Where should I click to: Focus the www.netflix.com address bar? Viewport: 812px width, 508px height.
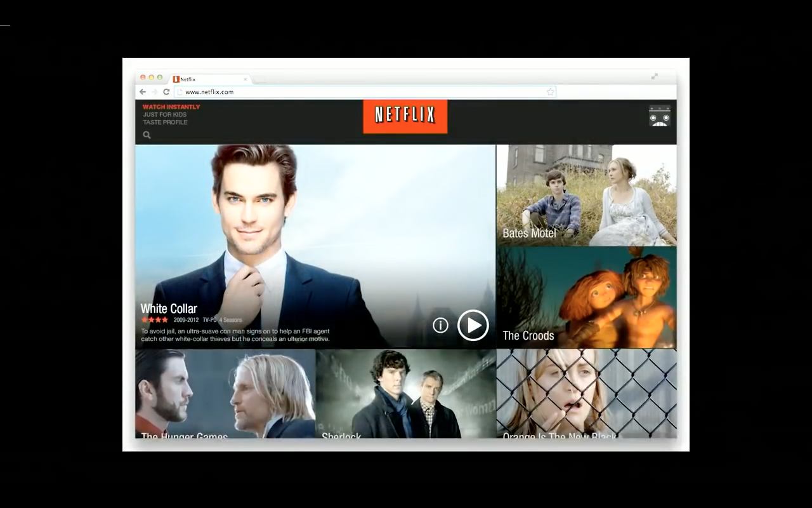tap(365, 92)
